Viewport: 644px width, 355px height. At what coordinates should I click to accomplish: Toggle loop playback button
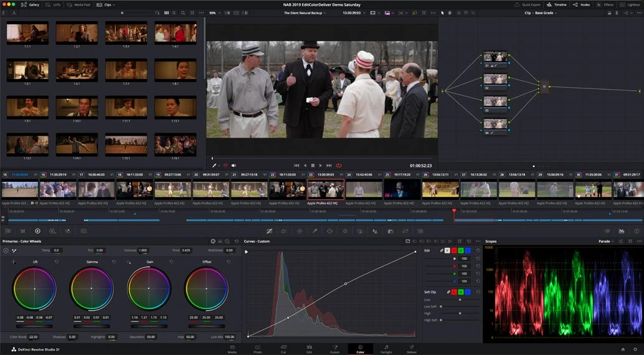tap(339, 165)
